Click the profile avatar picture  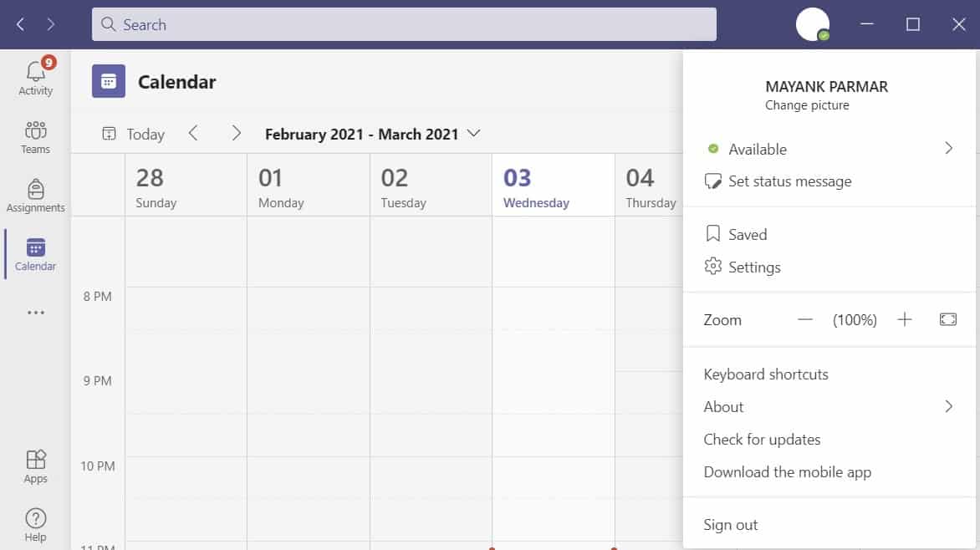coord(812,24)
